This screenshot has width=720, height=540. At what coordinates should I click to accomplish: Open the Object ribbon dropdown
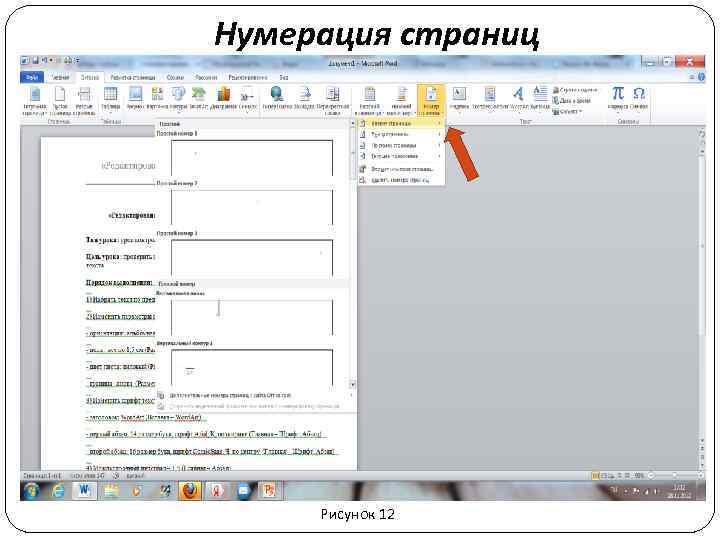point(568,111)
